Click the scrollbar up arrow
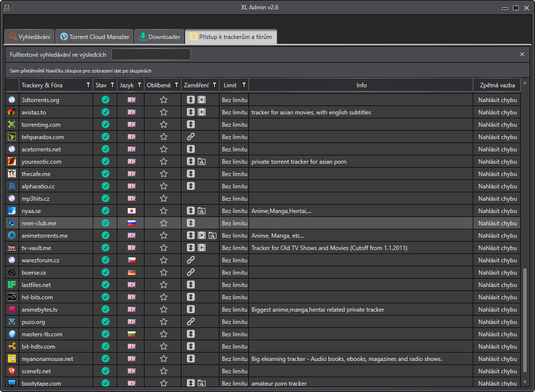Image resolution: width=535 pixels, height=392 pixels. (525, 82)
